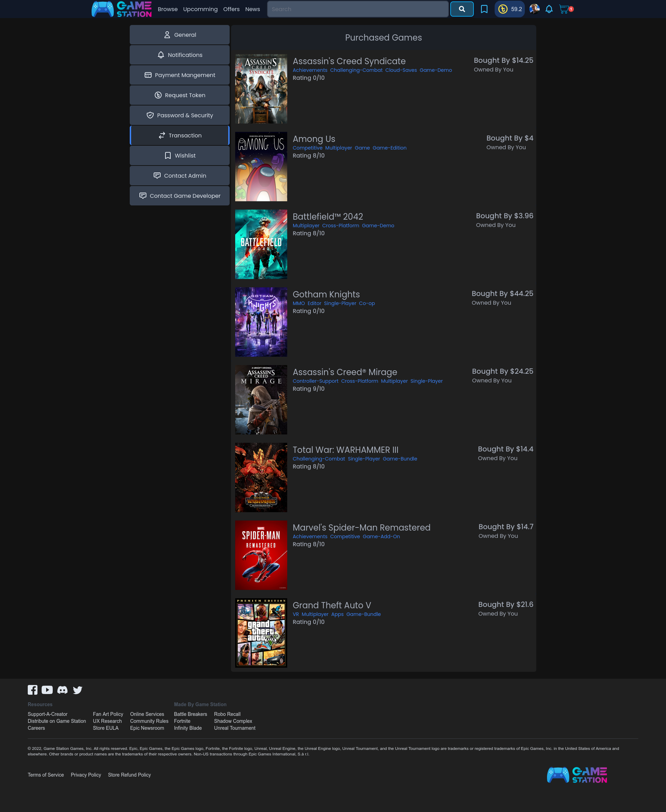Open the Offers menu item
Image resolution: width=666 pixels, height=812 pixels.
coord(231,9)
